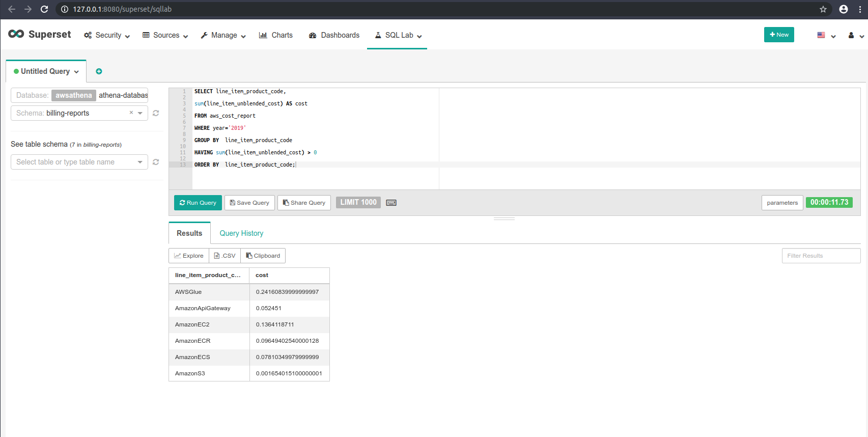
Task: Click the green Run Query button
Action: [x=198, y=203]
